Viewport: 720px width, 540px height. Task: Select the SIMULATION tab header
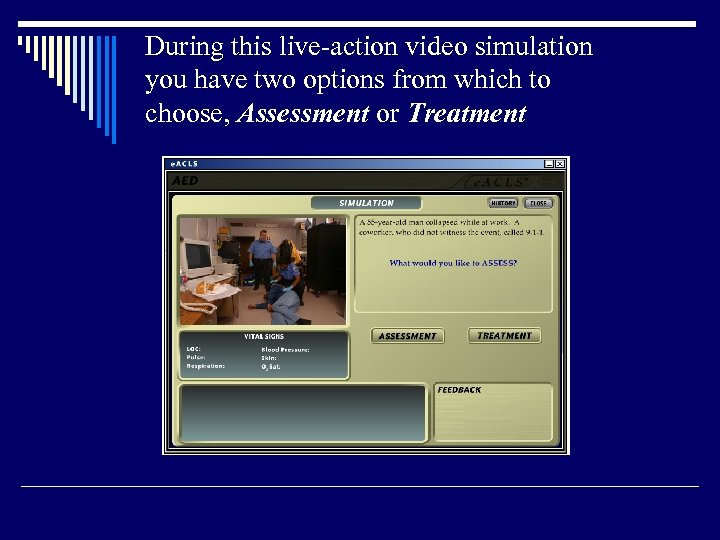[x=366, y=203]
